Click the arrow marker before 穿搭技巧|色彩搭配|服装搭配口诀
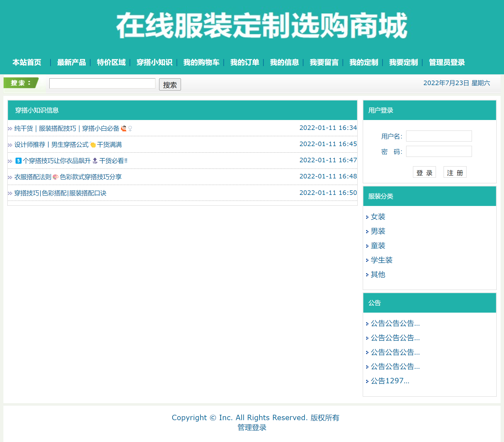The image size is (504, 442). (9, 193)
